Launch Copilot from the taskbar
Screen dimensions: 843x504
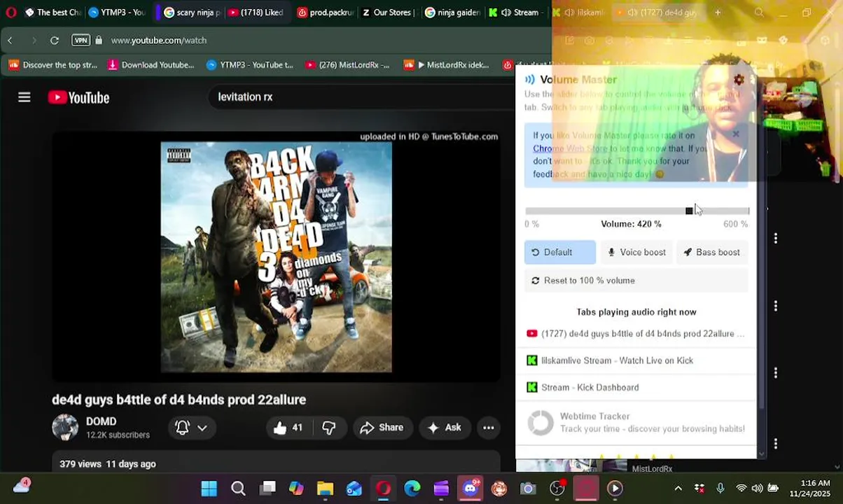pos(296,489)
